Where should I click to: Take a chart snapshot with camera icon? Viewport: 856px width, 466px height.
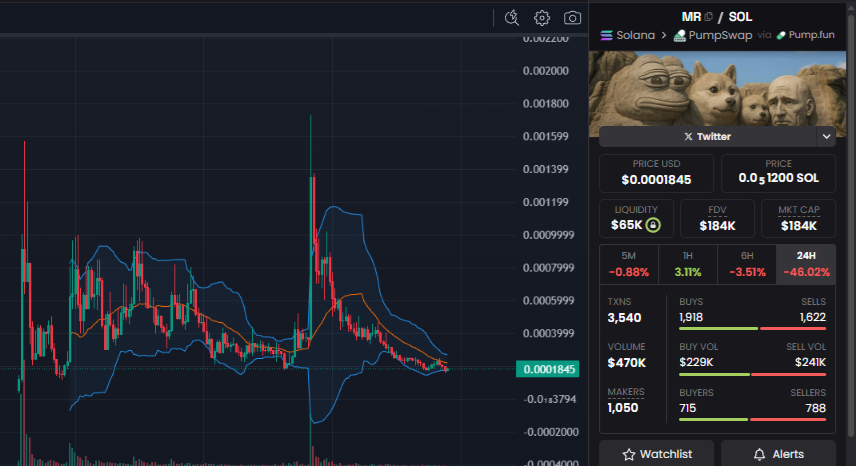coord(572,18)
